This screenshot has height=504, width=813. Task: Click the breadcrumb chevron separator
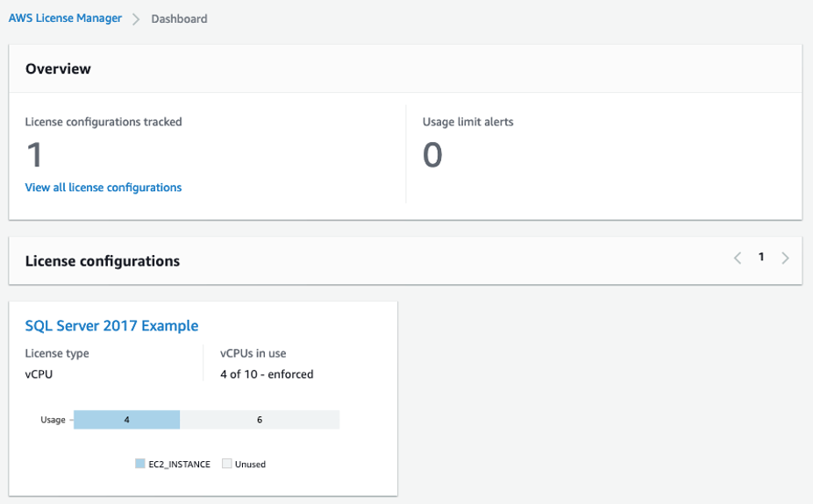tap(136, 18)
